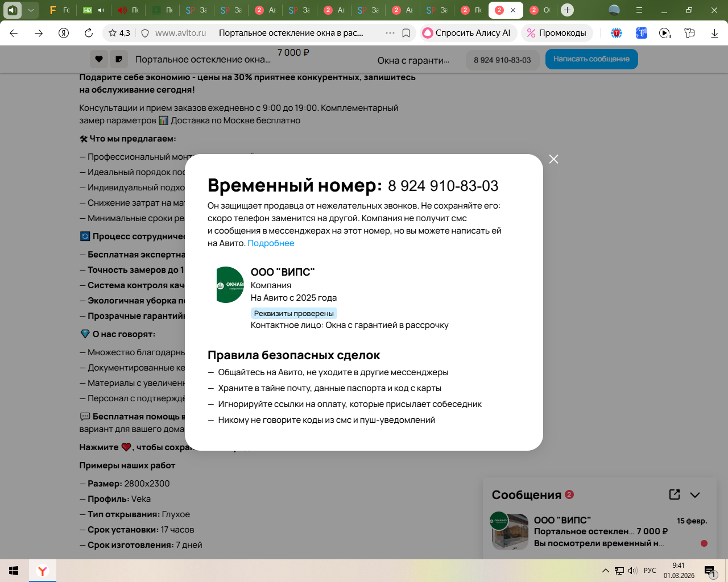The height and width of the screenshot is (582, 728).
Task: Click the header price 7 000 ₽
Action: 293,52
